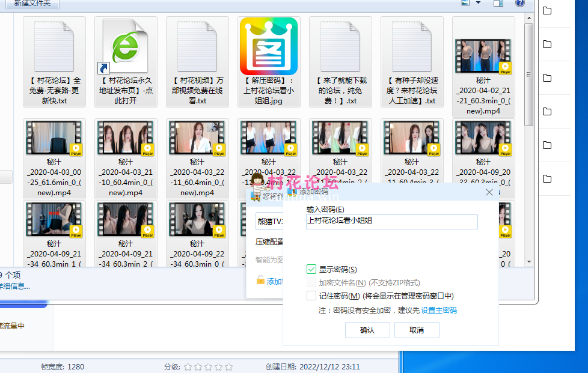Click the disabled 加密文件名 checkbox
The height and width of the screenshot is (373, 588).
(x=311, y=282)
